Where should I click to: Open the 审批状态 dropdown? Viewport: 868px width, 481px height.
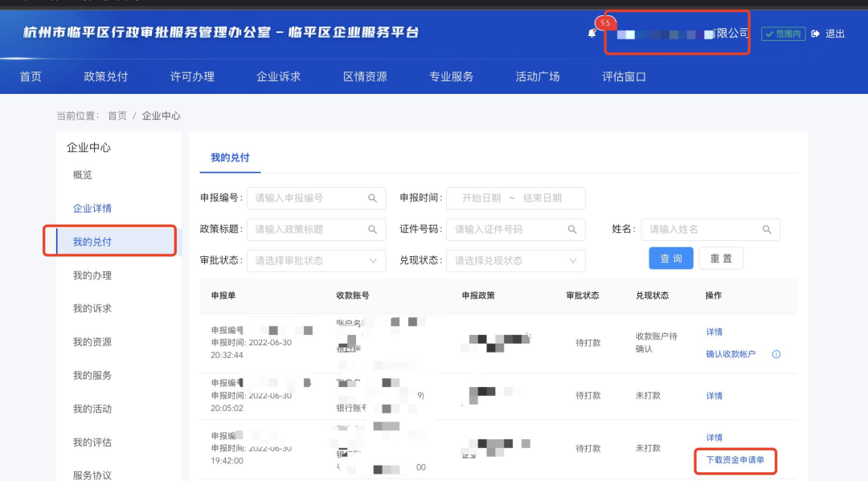tap(316, 260)
